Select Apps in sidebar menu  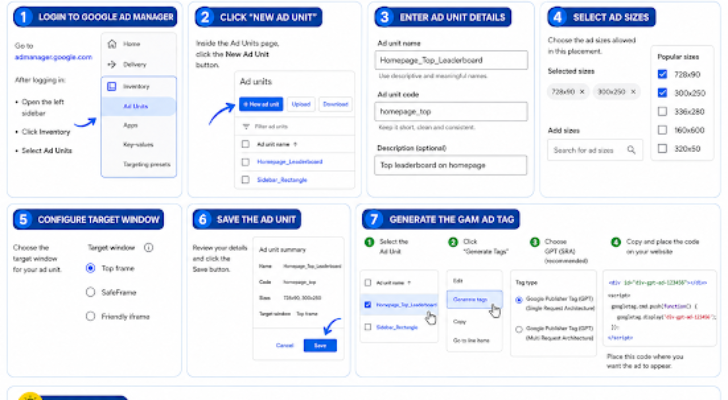coord(130,125)
